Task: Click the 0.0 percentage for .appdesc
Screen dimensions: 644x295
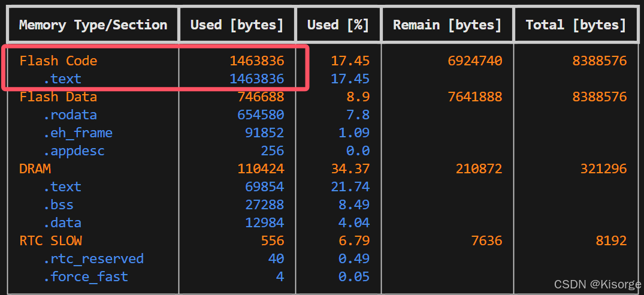Action: 358,150
